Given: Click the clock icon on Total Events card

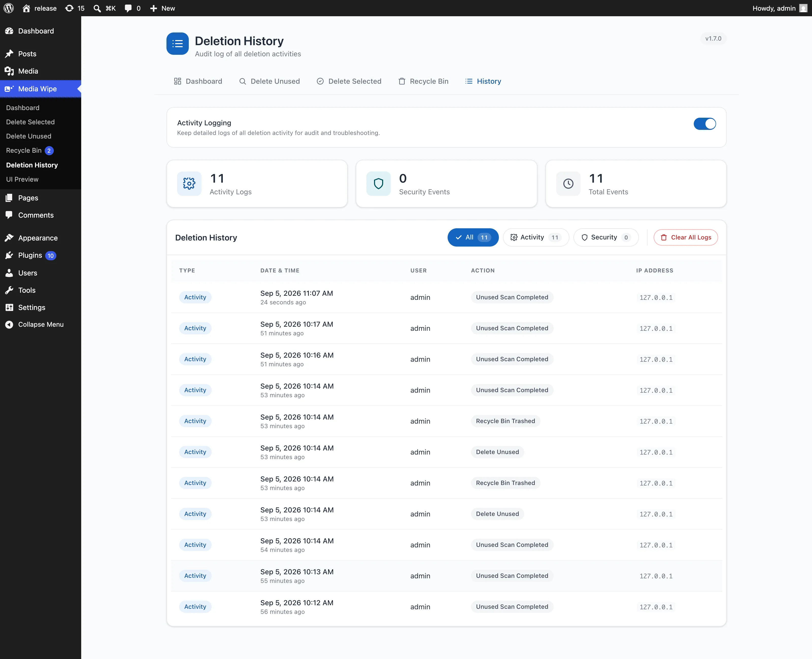Looking at the screenshot, I should [568, 184].
